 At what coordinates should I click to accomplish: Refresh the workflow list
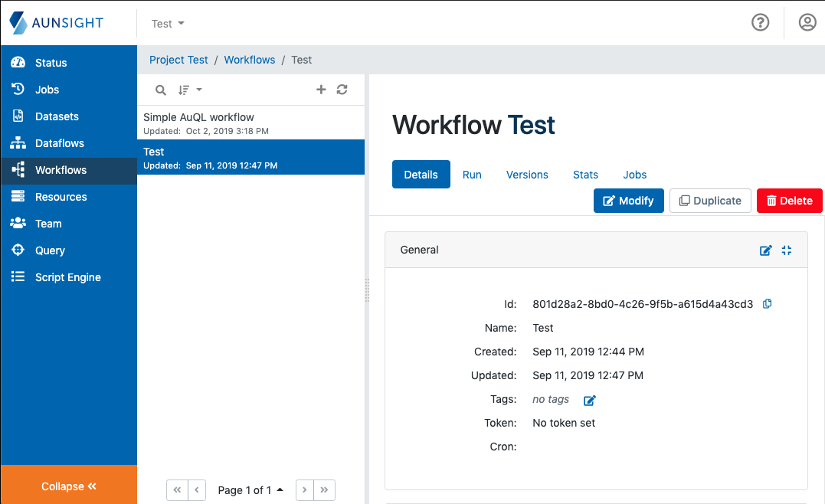[342, 90]
